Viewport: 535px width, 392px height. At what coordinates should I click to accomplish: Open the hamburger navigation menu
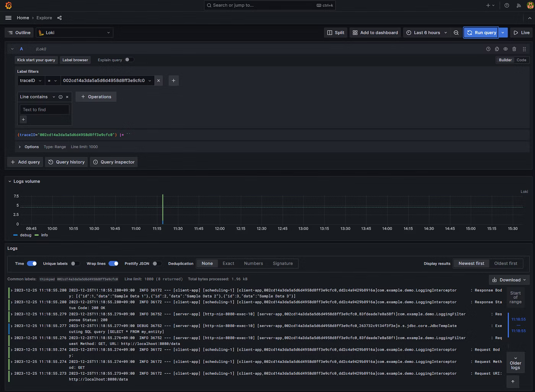point(8,18)
